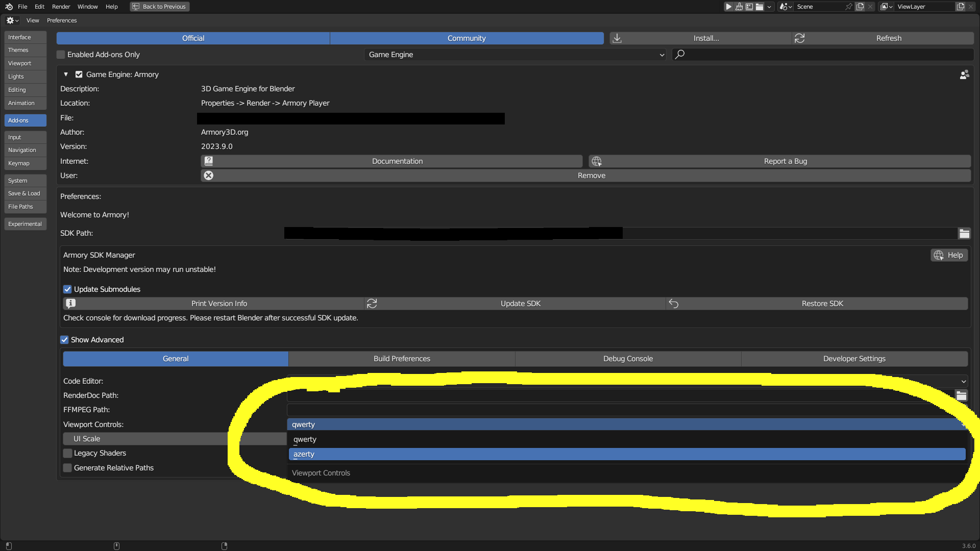Enable Legacy Shaders checkbox
The image size is (980, 551).
pos(67,453)
